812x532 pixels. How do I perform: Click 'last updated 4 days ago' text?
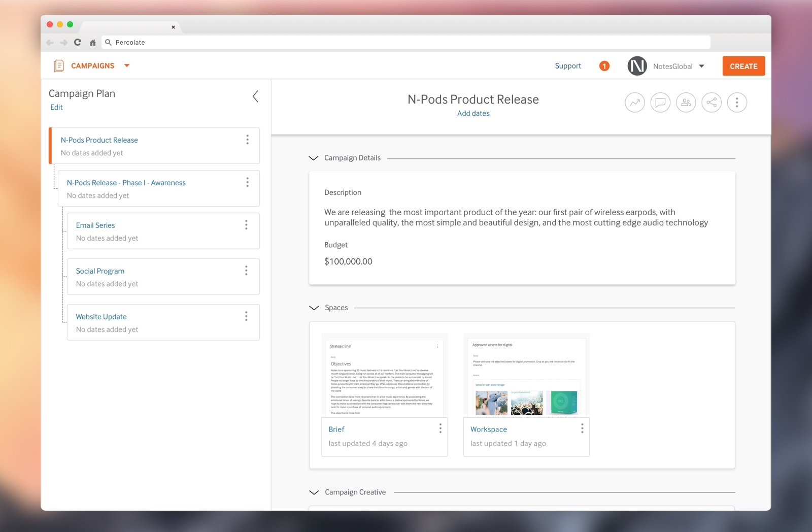point(368,444)
